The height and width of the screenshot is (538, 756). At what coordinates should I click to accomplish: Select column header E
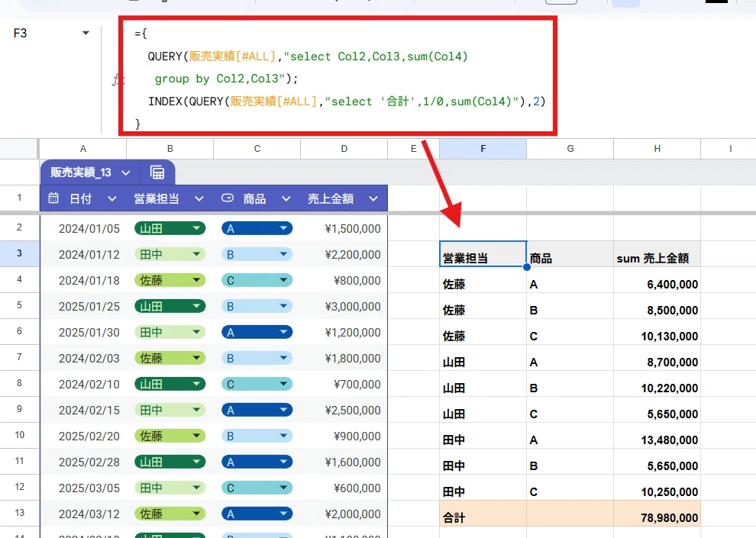(414, 149)
